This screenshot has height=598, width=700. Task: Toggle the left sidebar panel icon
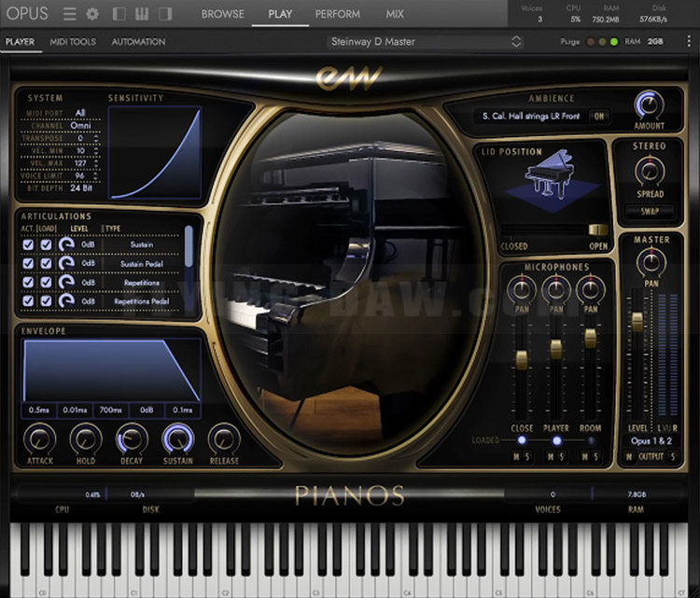(x=119, y=14)
